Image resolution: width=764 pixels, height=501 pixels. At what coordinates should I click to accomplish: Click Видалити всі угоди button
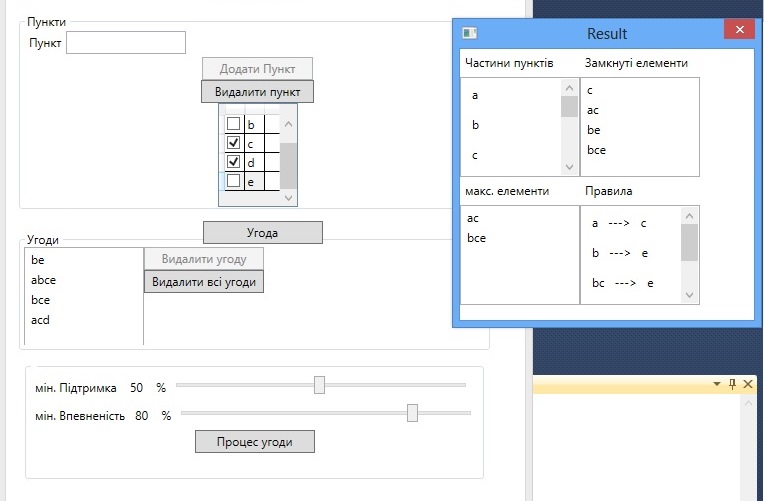(x=204, y=282)
